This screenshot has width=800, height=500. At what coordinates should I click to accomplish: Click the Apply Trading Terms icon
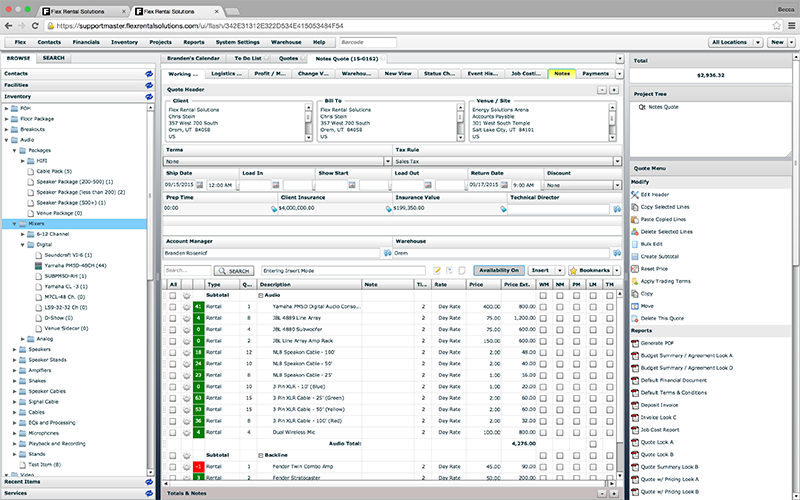pyautogui.click(x=635, y=281)
